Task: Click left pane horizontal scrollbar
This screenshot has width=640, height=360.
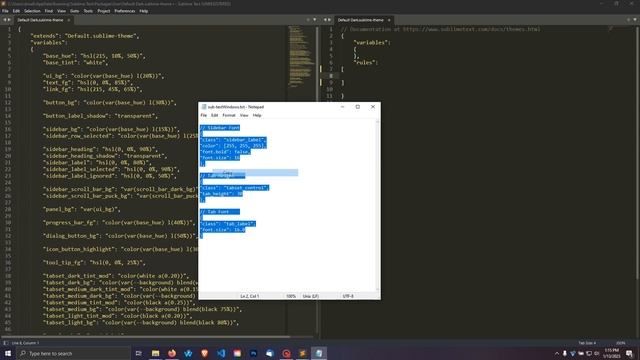Action: pyautogui.click(x=147, y=337)
